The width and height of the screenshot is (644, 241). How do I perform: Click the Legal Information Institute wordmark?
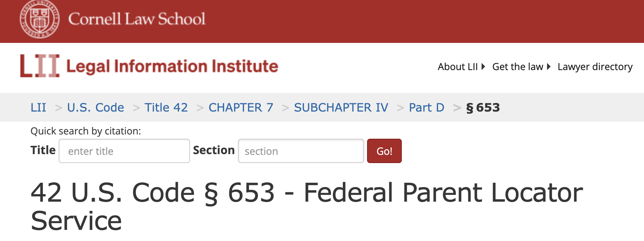172,67
